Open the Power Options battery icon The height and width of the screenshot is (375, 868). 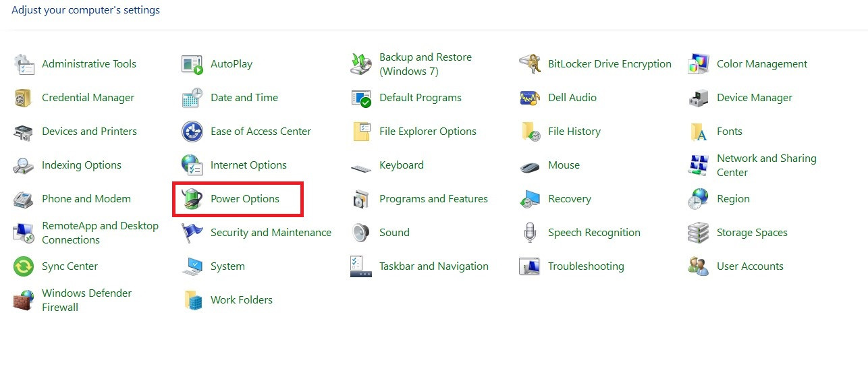pyautogui.click(x=192, y=199)
